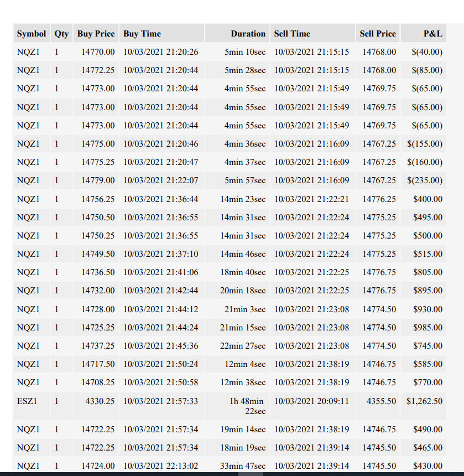Select the Buy Price column header
This screenshot has width=464, height=476.
click(x=96, y=33)
